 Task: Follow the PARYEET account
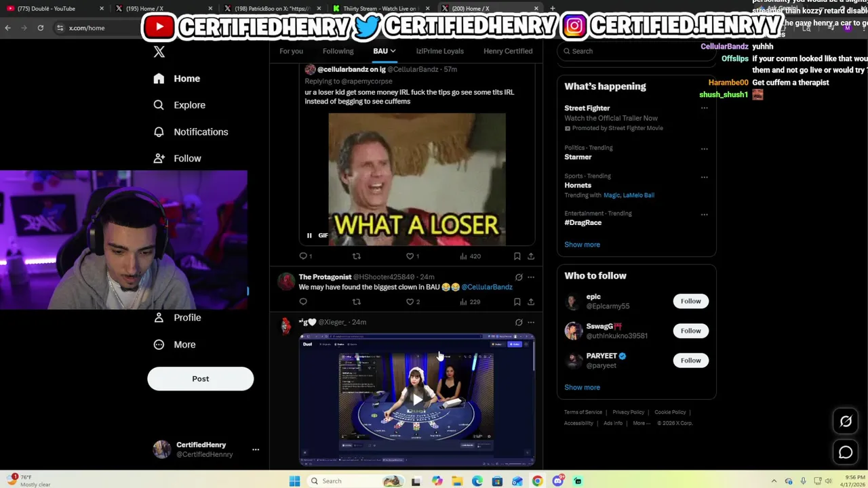click(x=691, y=361)
